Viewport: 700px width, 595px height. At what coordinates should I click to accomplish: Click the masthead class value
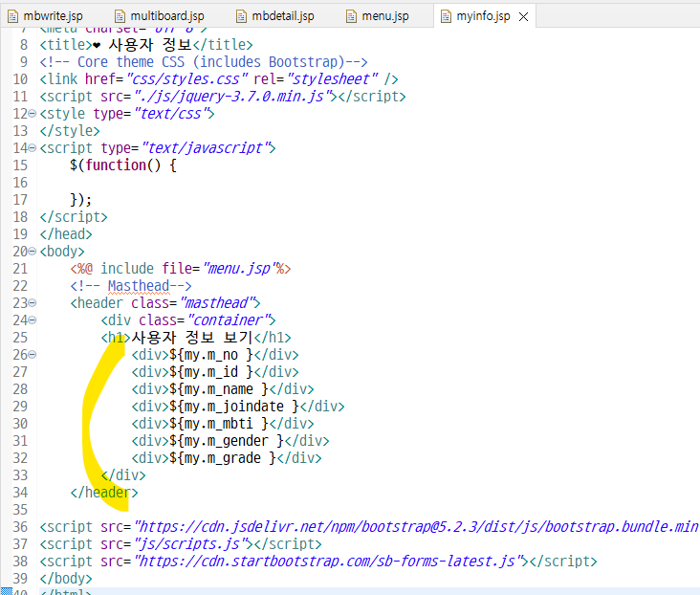(x=217, y=303)
